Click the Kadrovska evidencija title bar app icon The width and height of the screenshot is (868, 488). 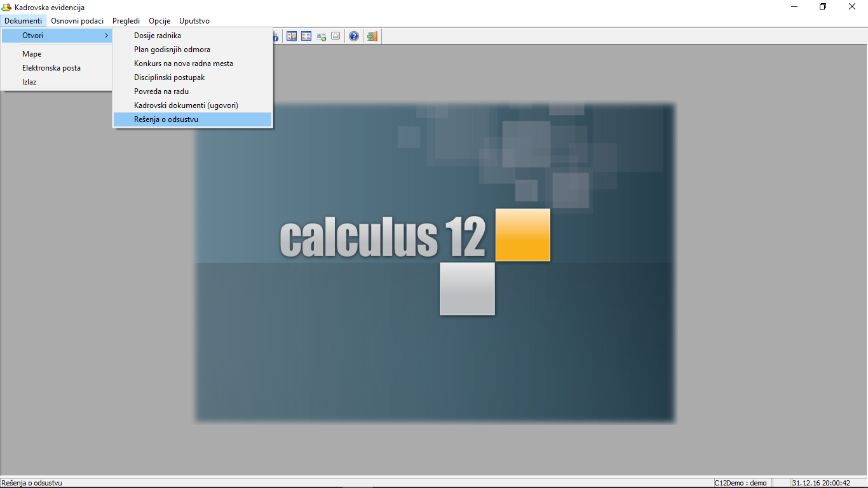[7, 7]
